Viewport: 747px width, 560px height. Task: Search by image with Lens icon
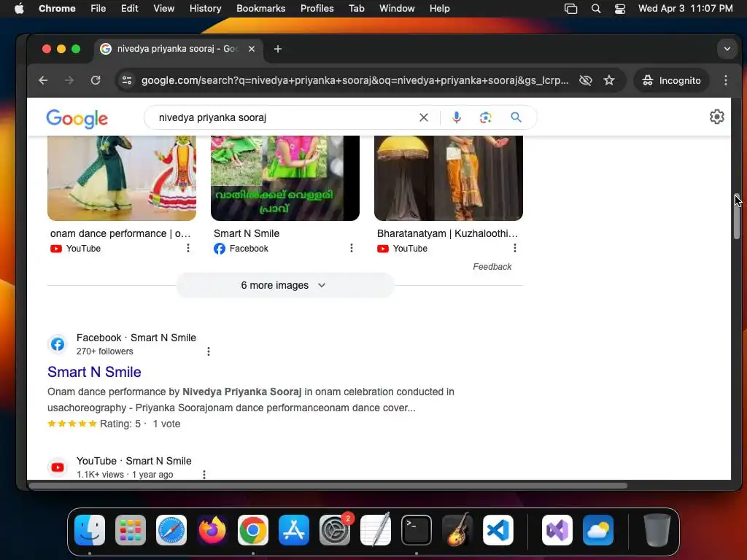pyautogui.click(x=485, y=117)
